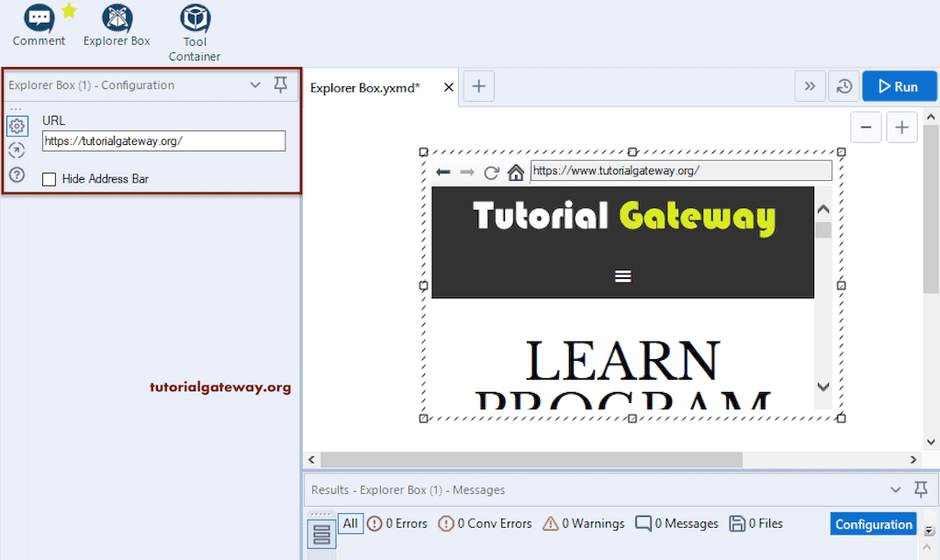Click the URL input field
Screen dimensions: 940x560
point(163,140)
